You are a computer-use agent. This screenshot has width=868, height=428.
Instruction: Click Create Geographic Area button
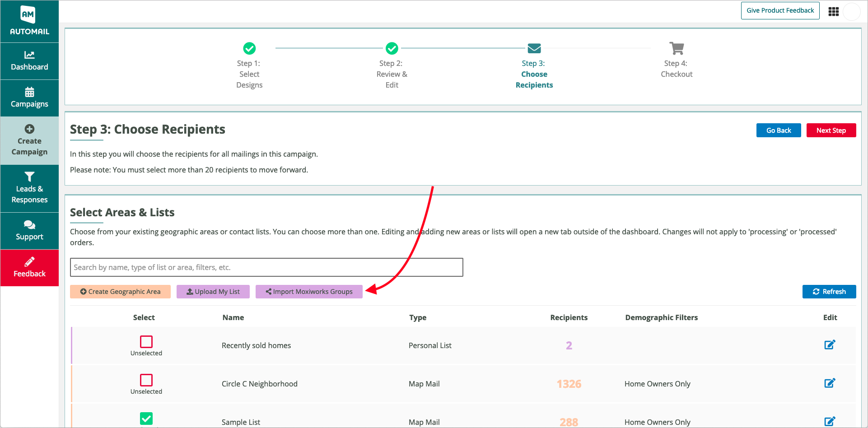[x=120, y=292]
